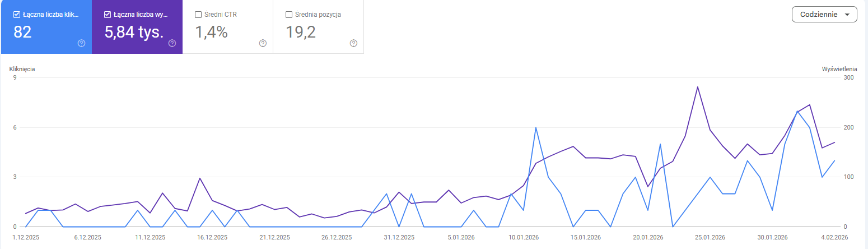Click the 4.02.2026 date axis label

[835, 237]
